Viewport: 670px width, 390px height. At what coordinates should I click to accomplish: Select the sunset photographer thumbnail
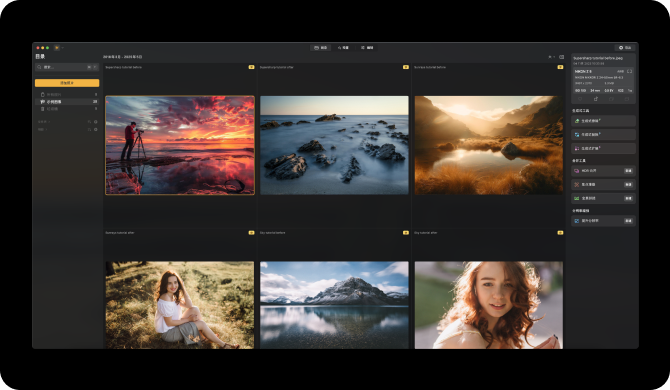coord(180,145)
